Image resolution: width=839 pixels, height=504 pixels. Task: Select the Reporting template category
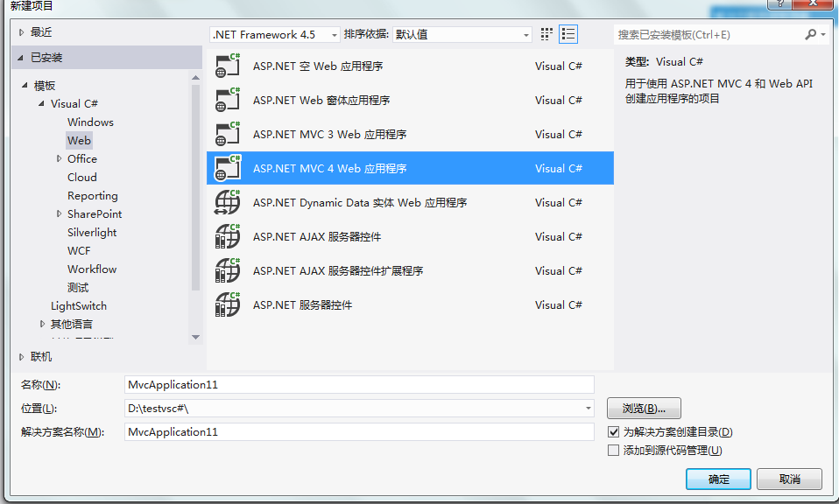[93, 196]
